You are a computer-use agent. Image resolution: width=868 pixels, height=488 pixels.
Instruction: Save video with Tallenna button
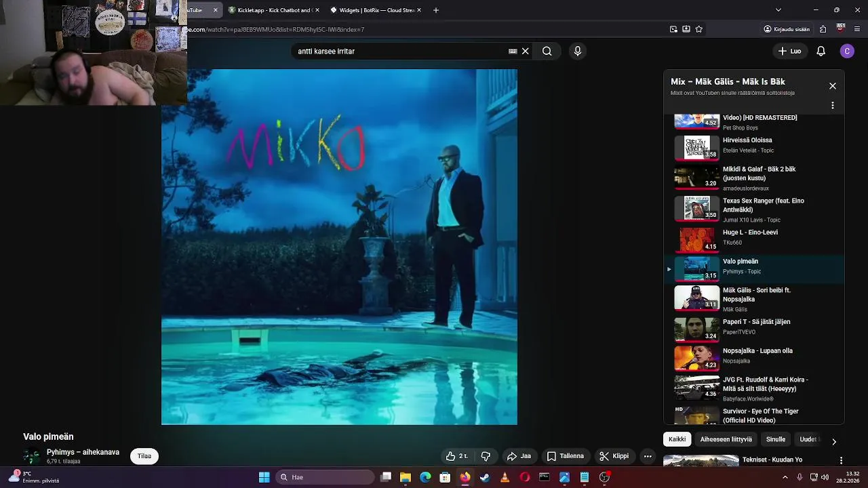[x=566, y=456]
